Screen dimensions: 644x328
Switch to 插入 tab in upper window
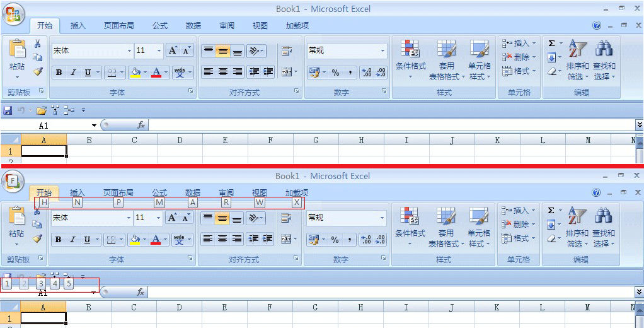click(x=78, y=25)
